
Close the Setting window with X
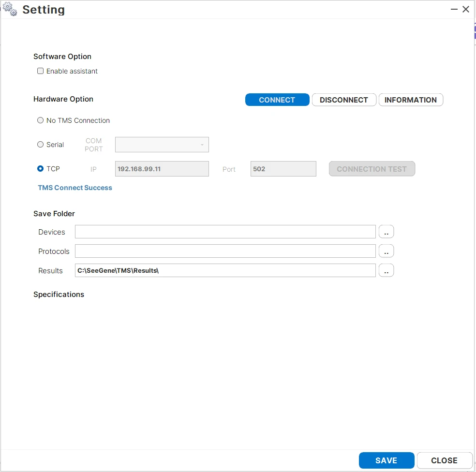coord(466,9)
